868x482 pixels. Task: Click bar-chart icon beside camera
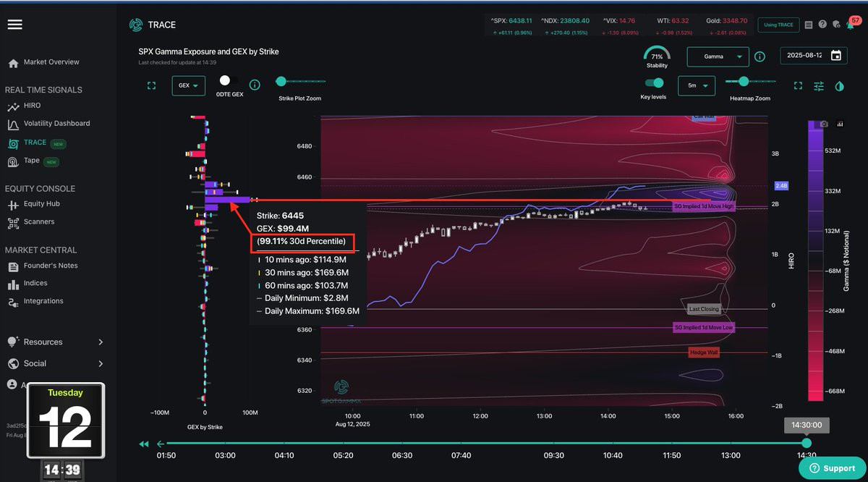pyautogui.click(x=840, y=124)
